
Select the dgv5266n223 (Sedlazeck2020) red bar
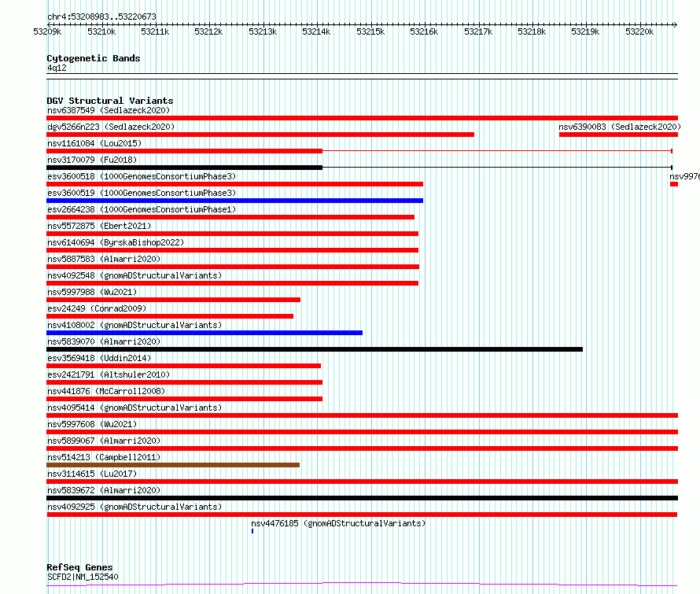tap(260, 135)
